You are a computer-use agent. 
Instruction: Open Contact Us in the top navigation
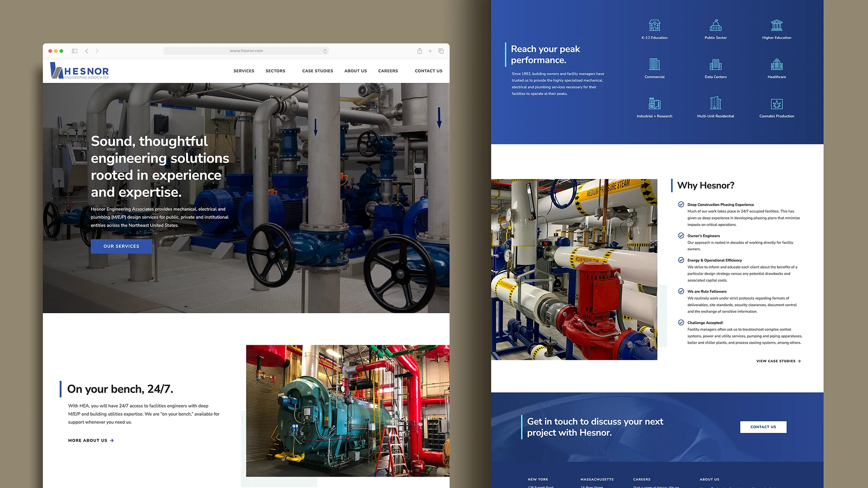429,71
